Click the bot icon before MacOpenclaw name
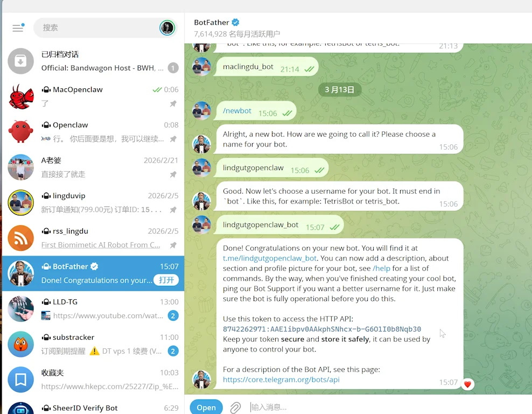This screenshot has width=532, height=414. (46, 89)
